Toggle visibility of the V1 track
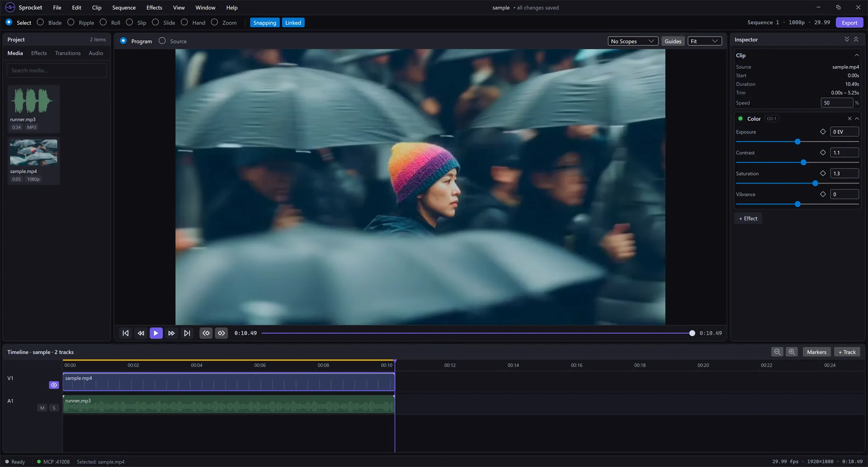 (54, 385)
